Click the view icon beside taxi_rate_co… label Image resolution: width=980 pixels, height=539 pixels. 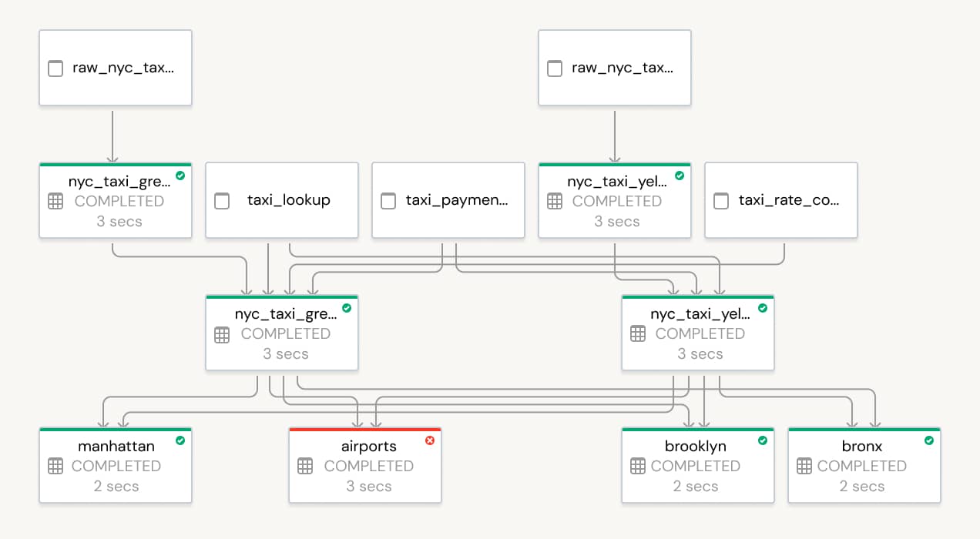tap(721, 201)
